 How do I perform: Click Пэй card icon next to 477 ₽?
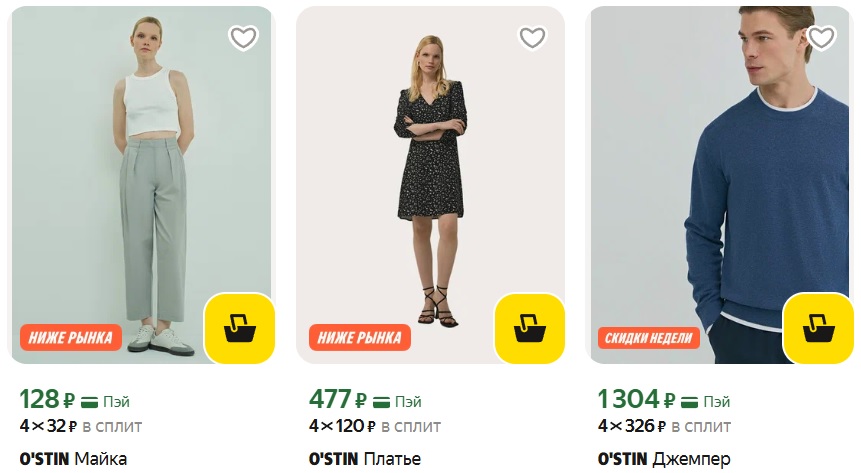click(x=381, y=401)
